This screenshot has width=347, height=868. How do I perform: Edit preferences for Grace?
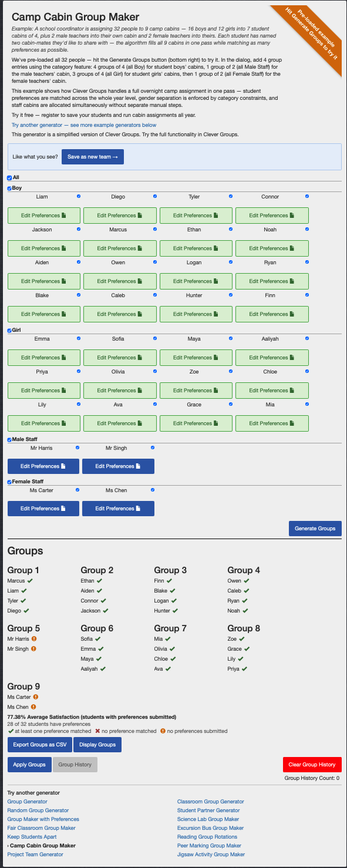coord(196,423)
